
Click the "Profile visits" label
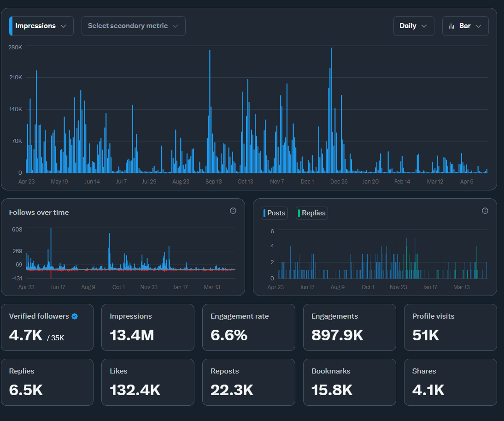click(434, 316)
